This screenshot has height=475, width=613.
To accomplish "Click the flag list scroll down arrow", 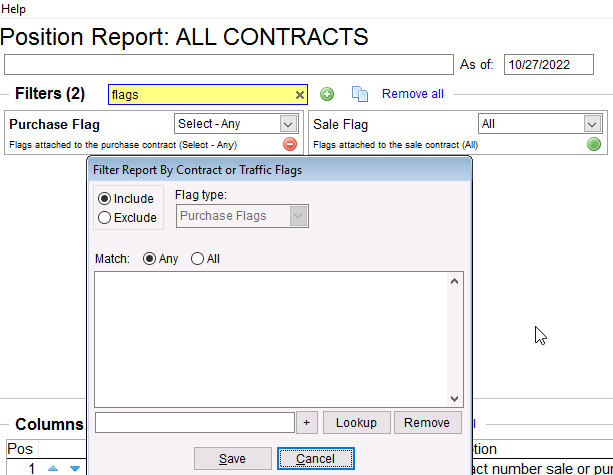I will [x=454, y=398].
